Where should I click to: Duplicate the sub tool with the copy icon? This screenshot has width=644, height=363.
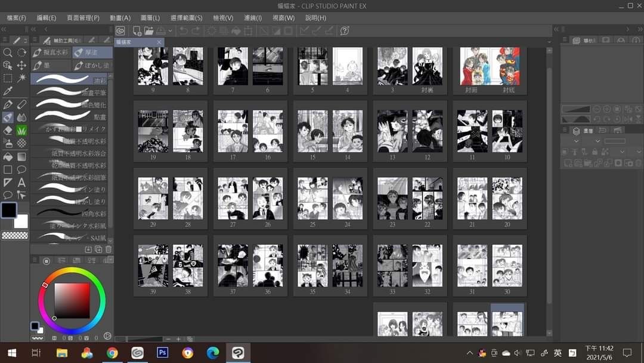98,249
